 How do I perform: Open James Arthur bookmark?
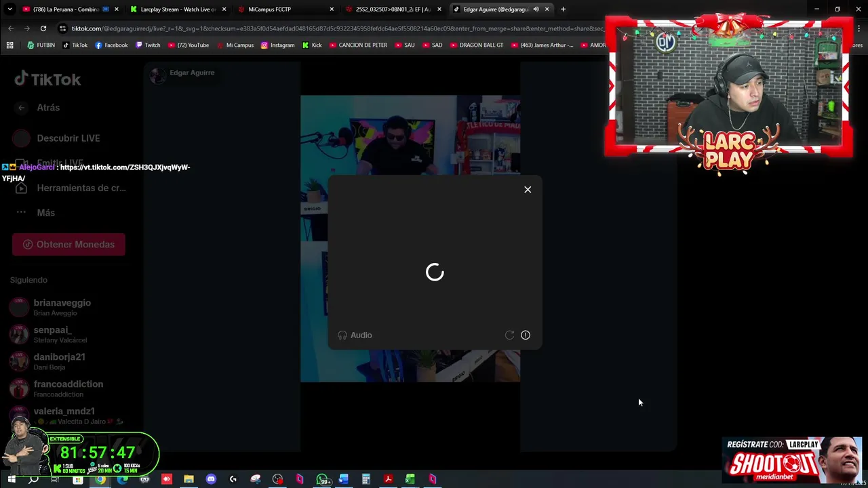542,45
